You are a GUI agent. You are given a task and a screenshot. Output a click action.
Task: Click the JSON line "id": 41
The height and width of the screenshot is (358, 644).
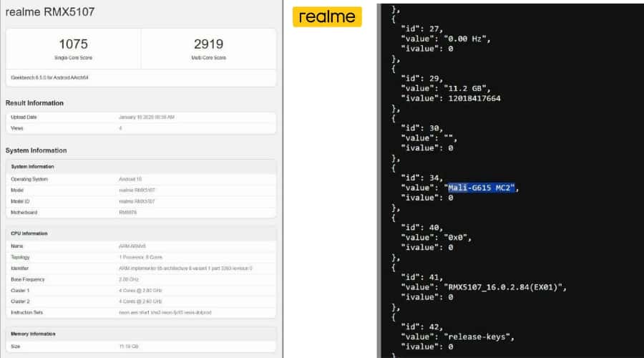pos(421,277)
